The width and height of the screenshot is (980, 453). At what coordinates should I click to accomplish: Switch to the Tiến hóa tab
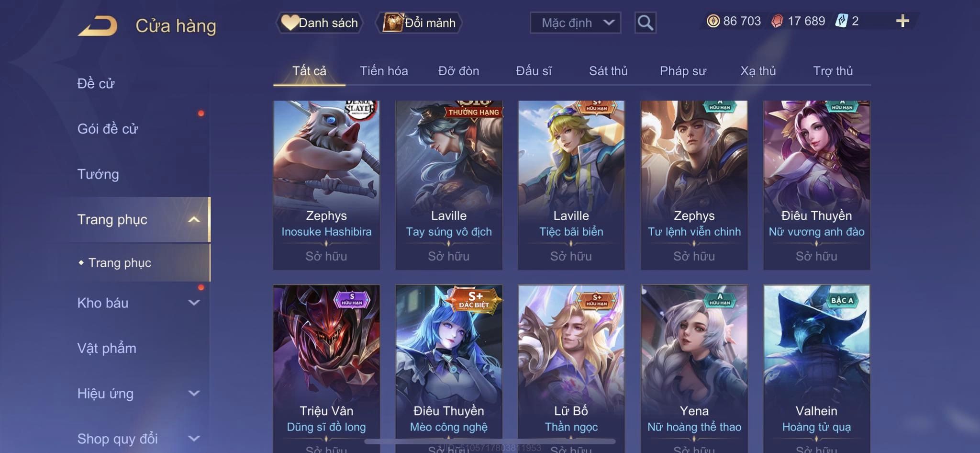384,71
